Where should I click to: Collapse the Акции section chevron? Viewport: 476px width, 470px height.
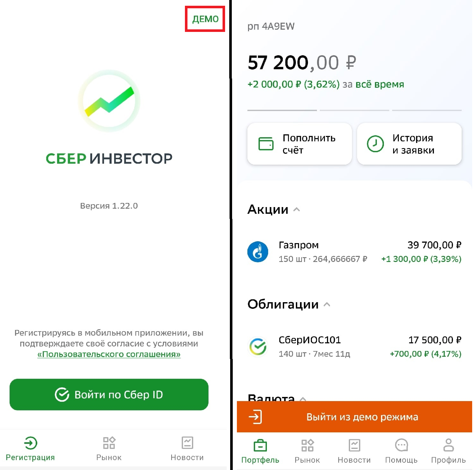[x=297, y=210]
